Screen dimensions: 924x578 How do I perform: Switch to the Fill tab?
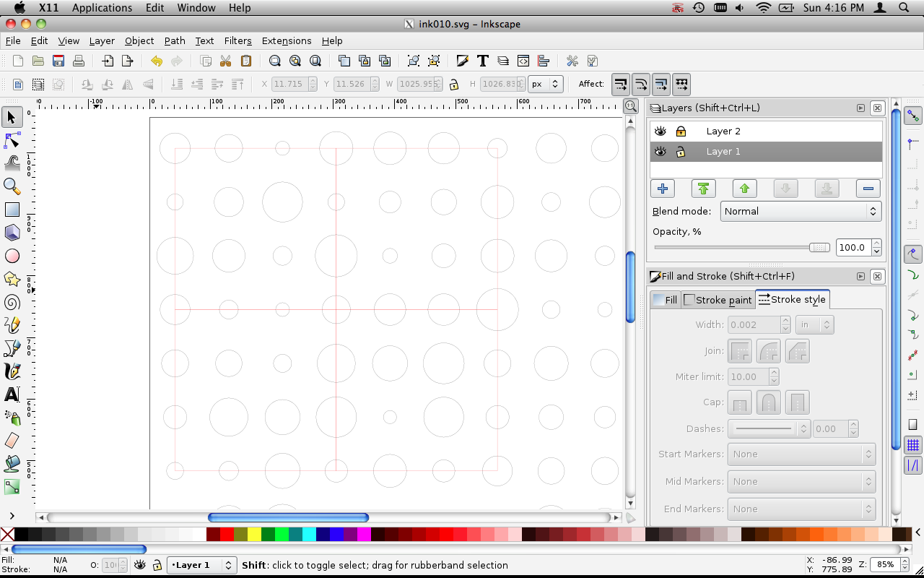pyautogui.click(x=666, y=300)
